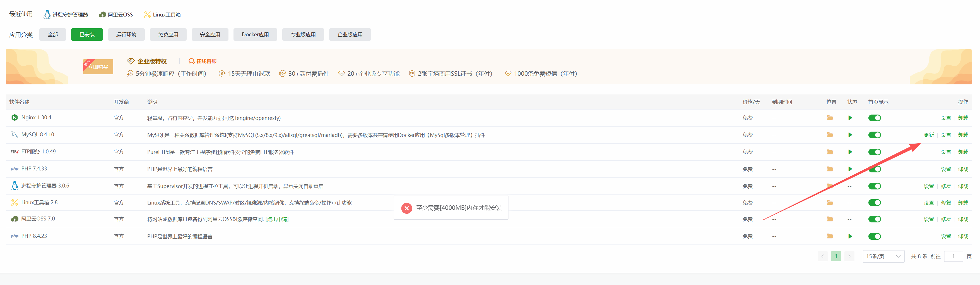Open 设置 for Linux工具箱
This screenshot has height=285, width=980.
coord(929,203)
